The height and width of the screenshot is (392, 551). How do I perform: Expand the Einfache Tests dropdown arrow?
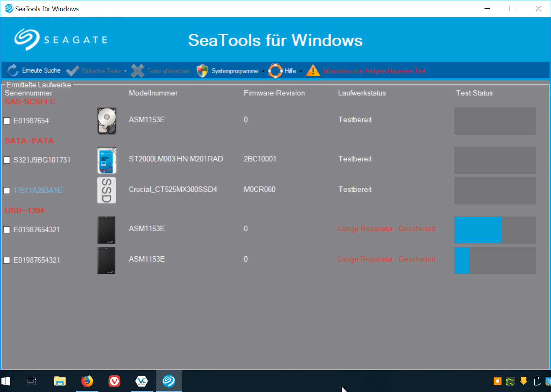click(125, 71)
